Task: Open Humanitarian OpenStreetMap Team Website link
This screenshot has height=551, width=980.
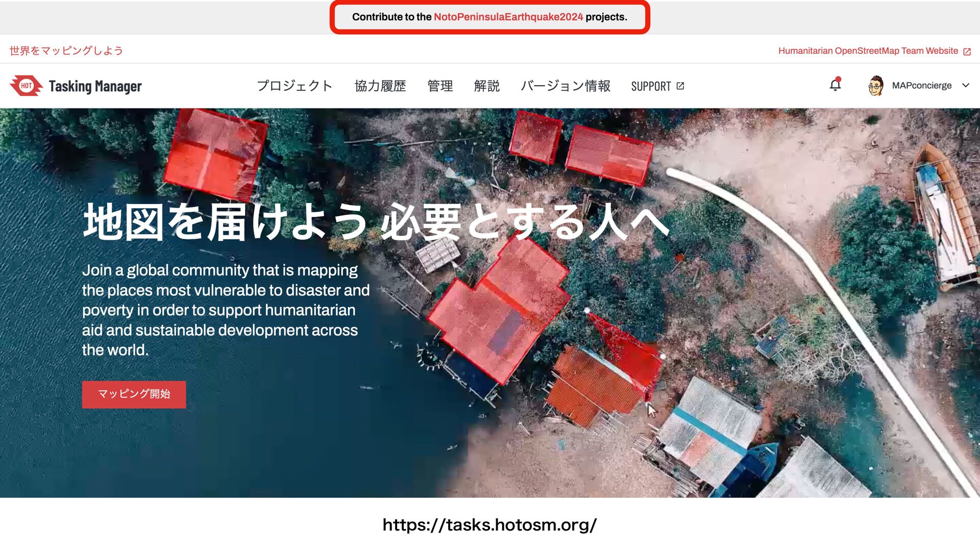Action: 868,51
